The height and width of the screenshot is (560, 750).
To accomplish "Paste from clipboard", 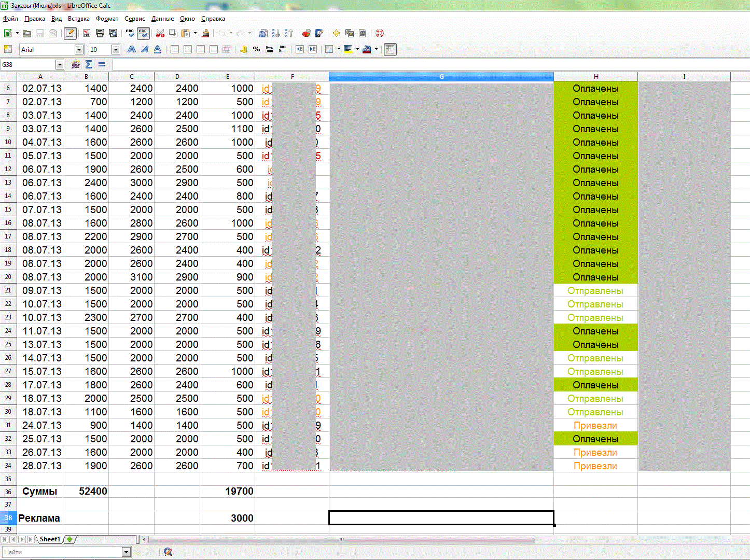I will [186, 33].
